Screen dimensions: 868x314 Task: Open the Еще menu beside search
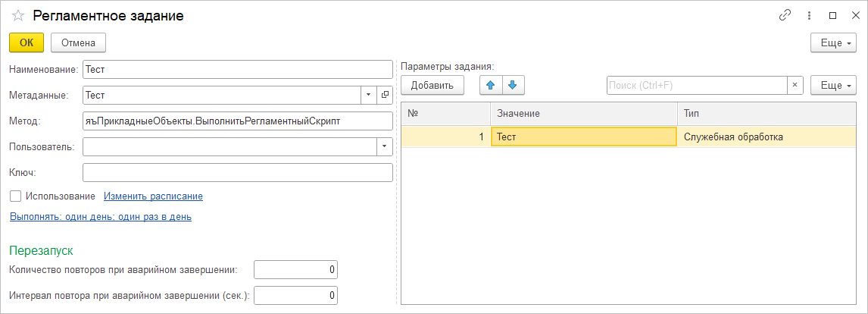click(833, 85)
